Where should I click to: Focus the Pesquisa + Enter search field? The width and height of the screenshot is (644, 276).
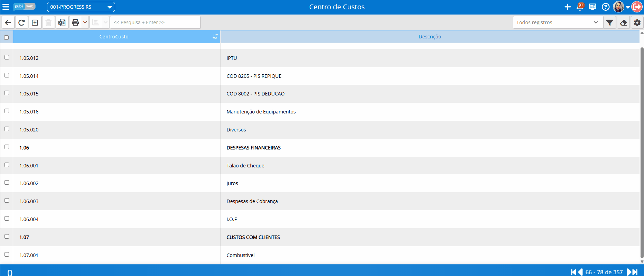coord(155,22)
